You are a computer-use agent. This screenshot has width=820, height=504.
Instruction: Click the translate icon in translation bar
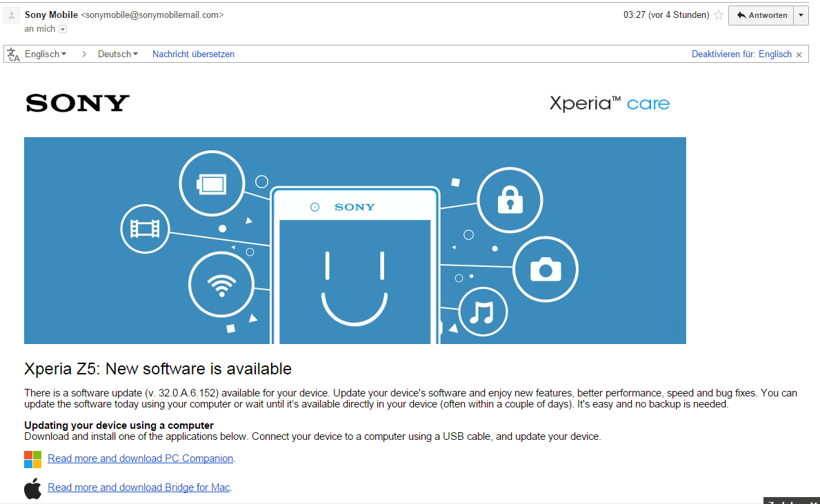14,54
